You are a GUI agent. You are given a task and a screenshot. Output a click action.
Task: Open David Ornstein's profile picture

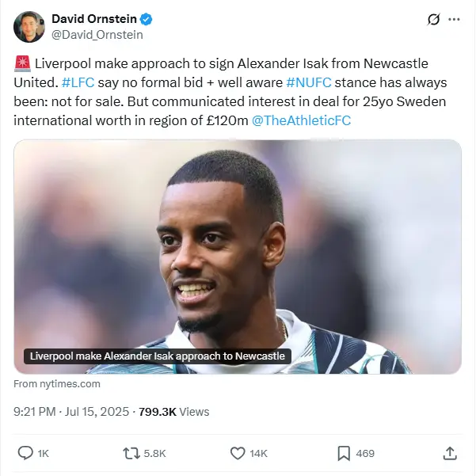click(29, 27)
